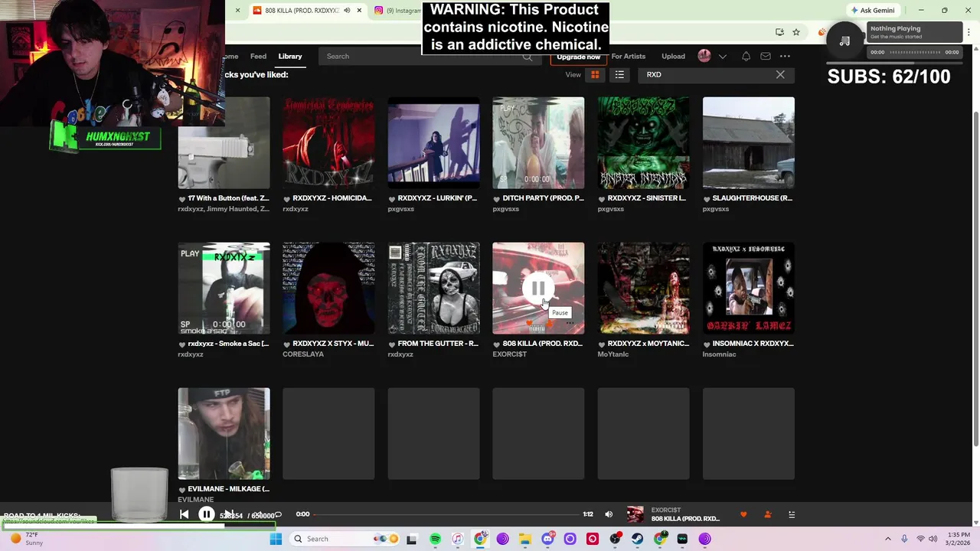980x551 pixels.
Task: Switch to grid view of liked tracks
Action: (x=595, y=74)
